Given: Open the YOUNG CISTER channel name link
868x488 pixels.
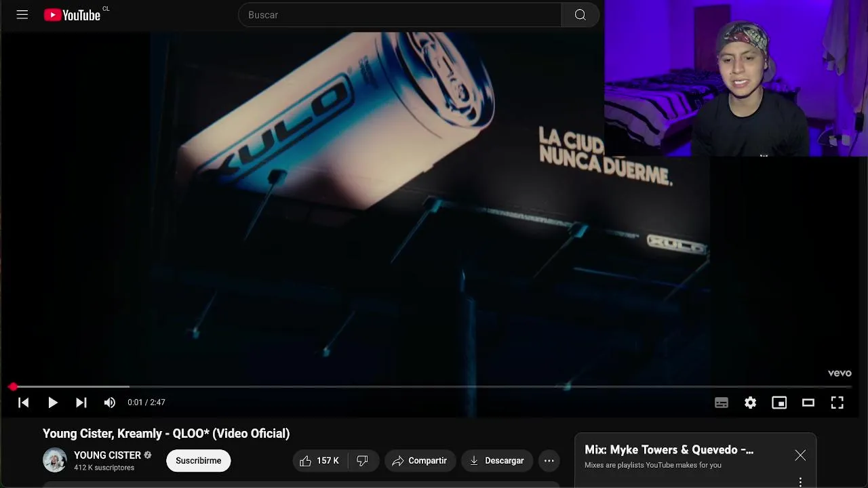Looking at the screenshot, I should pyautogui.click(x=107, y=455).
